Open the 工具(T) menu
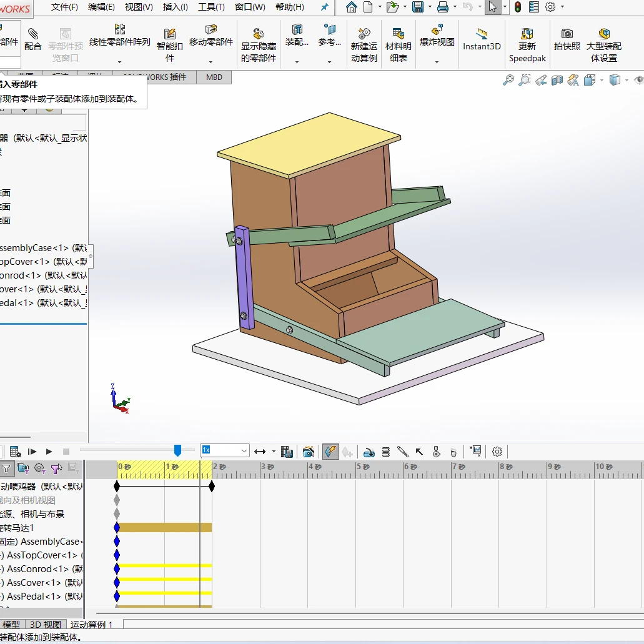644x644 pixels. pyautogui.click(x=212, y=7)
